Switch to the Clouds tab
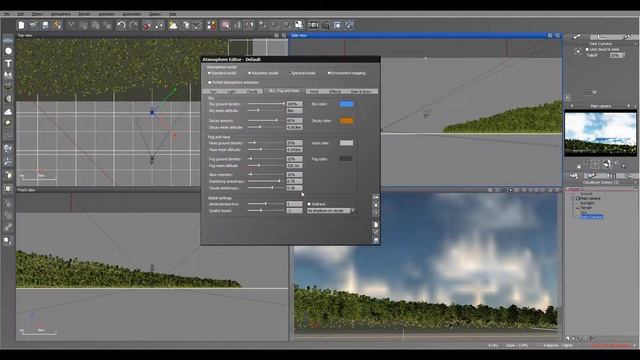 click(x=252, y=91)
